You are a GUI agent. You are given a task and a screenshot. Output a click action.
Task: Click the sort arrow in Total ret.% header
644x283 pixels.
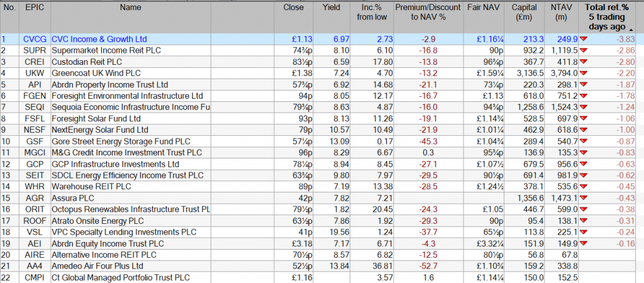630,28
